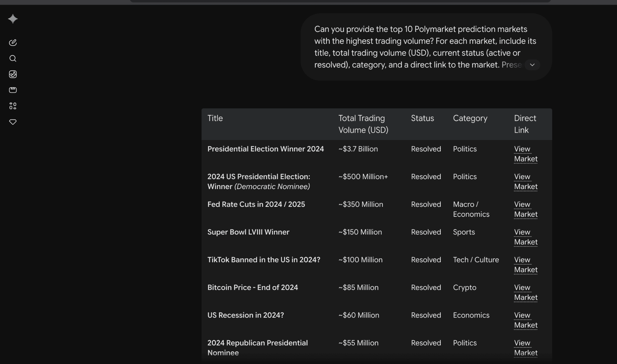Open View Market link for US Recession in 2024

pos(526,320)
